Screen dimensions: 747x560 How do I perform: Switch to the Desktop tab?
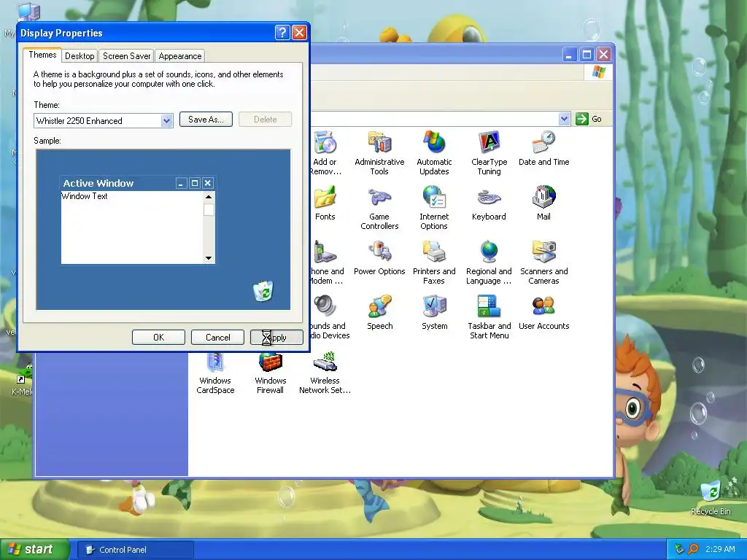[80, 56]
